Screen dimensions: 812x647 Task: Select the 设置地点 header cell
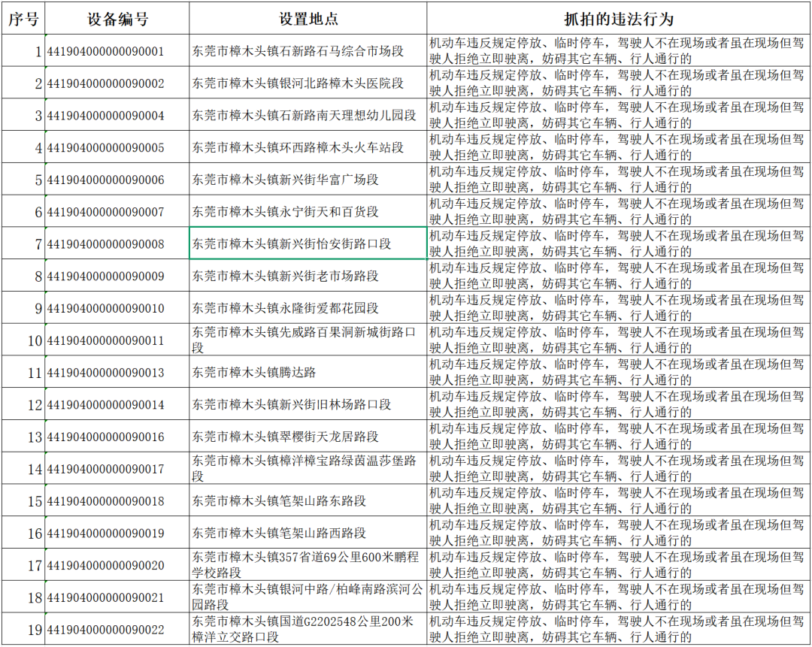point(308,19)
